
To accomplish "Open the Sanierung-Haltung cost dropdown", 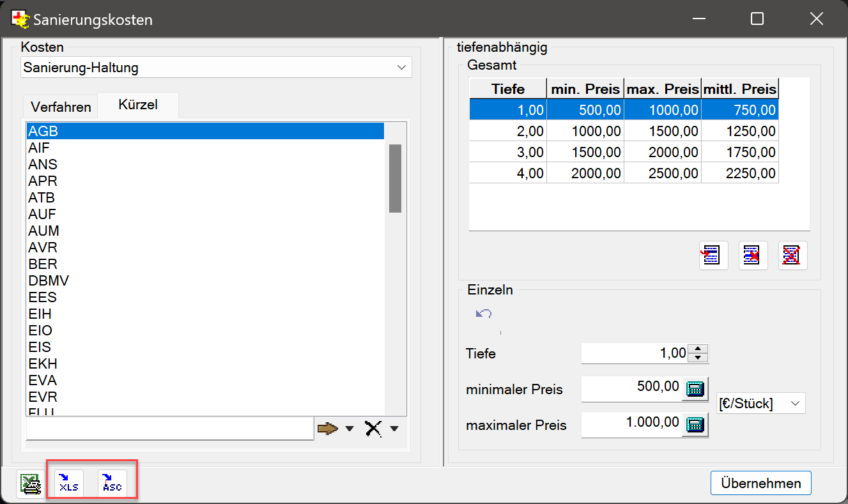I will click(x=401, y=67).
